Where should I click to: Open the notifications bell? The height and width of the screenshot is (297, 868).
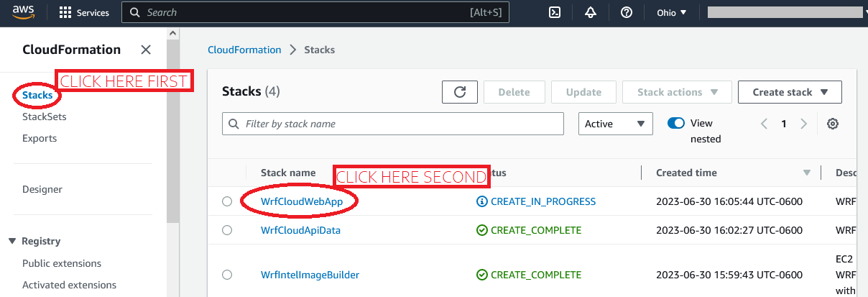tap(591, 13)
